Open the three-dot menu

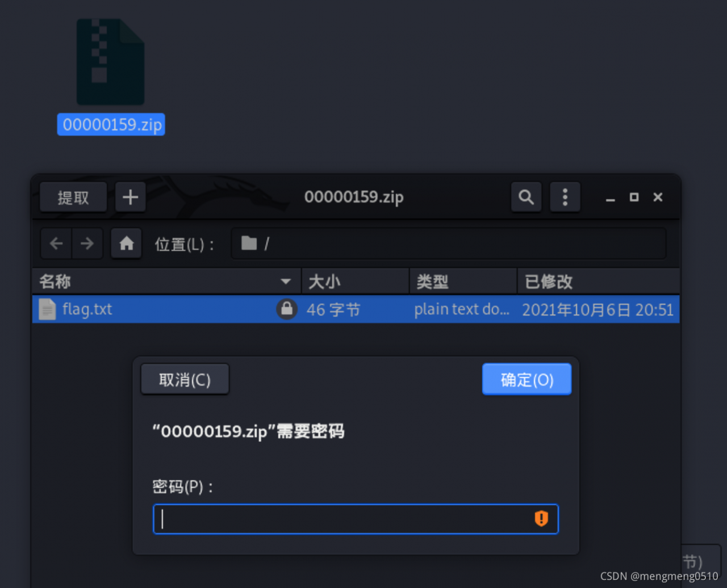tap(565, 197)
